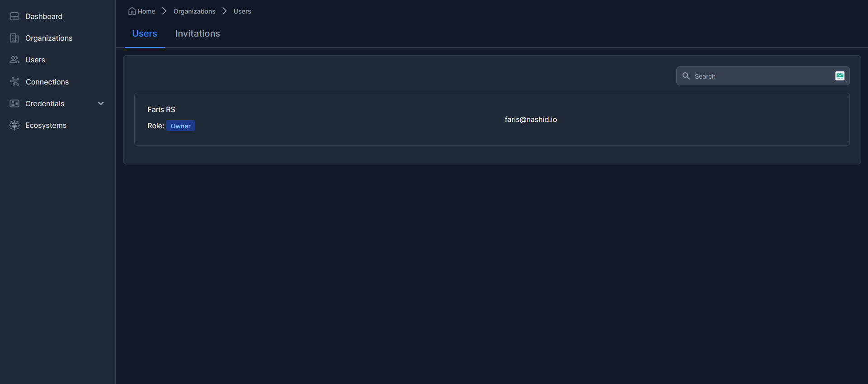Switch to the Invitations tab
The height and width of the screenshot is (384, 868).
tap(198, 33)
